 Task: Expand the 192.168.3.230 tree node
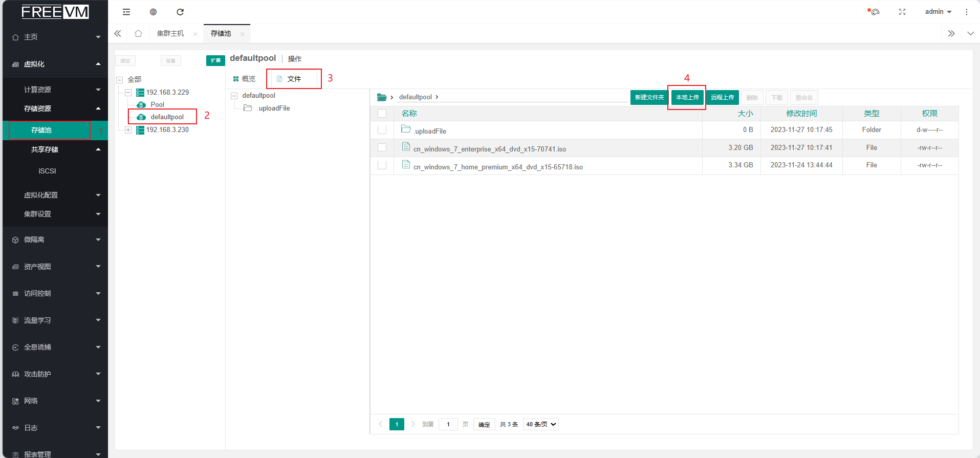tap(128, 130)
